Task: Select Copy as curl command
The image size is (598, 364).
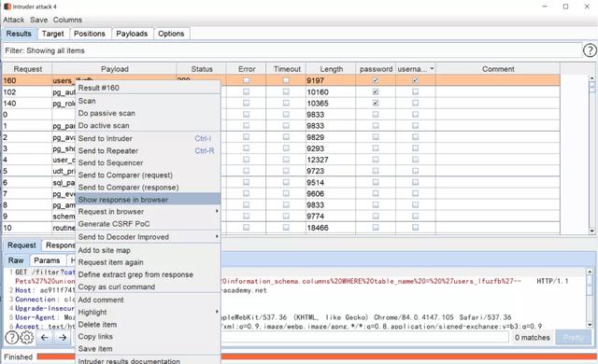Action: click(149, 287)
